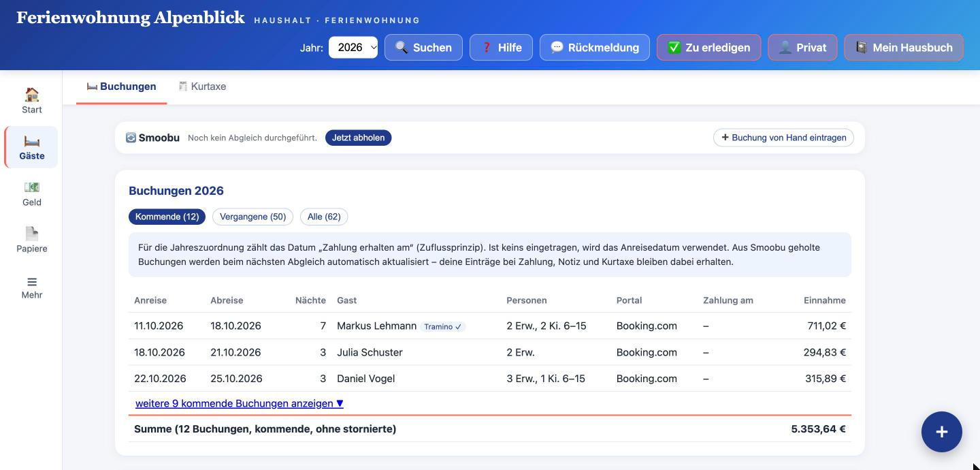Switch to the Privat profile

[x=802, y=48]
